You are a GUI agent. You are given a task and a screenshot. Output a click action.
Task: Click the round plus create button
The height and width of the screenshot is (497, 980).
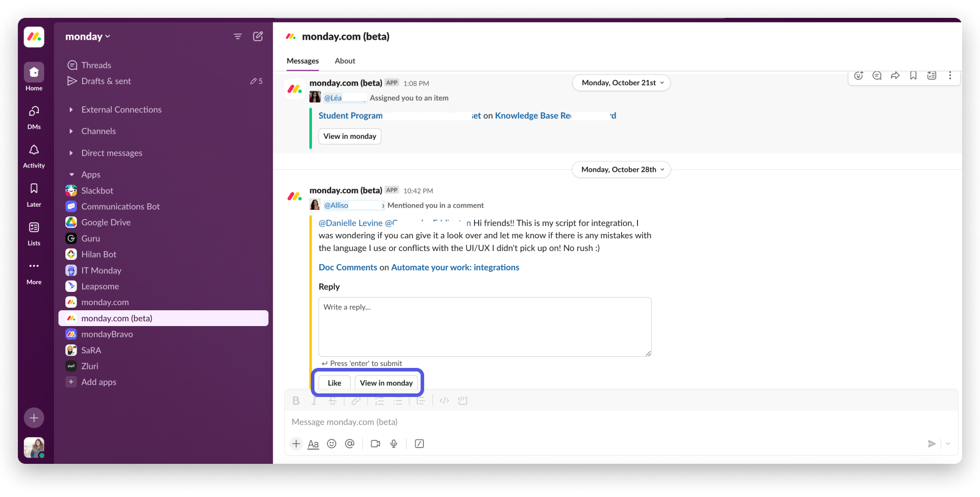(x=34, y=418)
